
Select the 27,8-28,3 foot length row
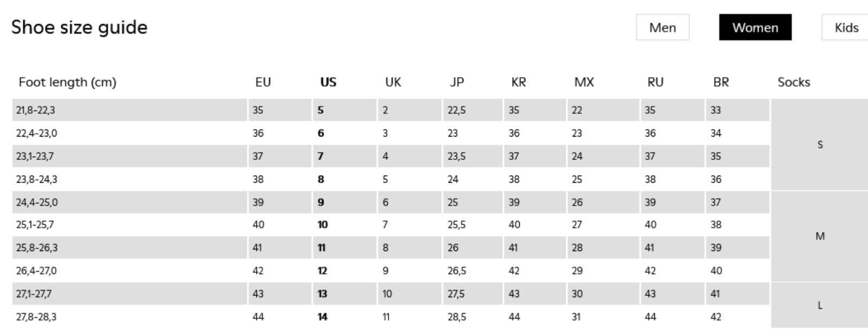click(x=391, y=317)
